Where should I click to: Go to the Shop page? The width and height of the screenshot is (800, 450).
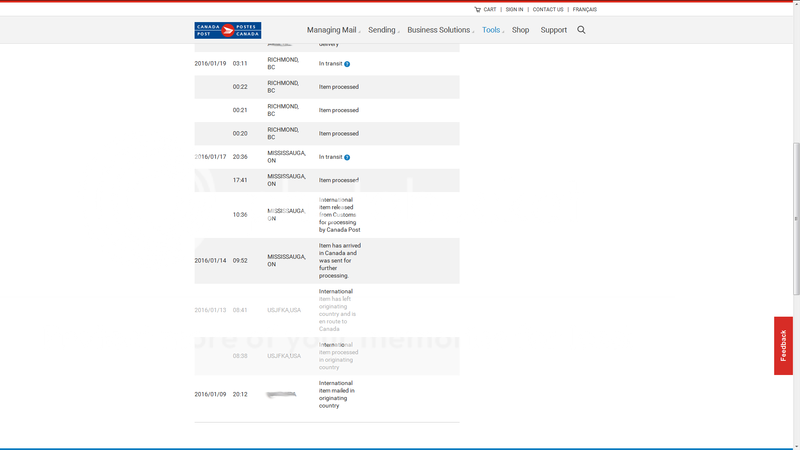pos(520,30)
